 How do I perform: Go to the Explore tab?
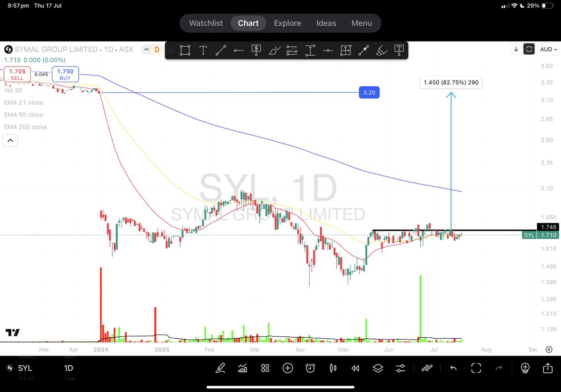(x=287, y=23)
